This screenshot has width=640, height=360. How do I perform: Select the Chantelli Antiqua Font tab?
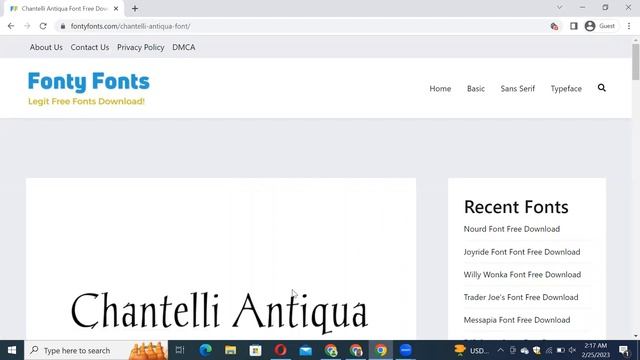[64, 8]
